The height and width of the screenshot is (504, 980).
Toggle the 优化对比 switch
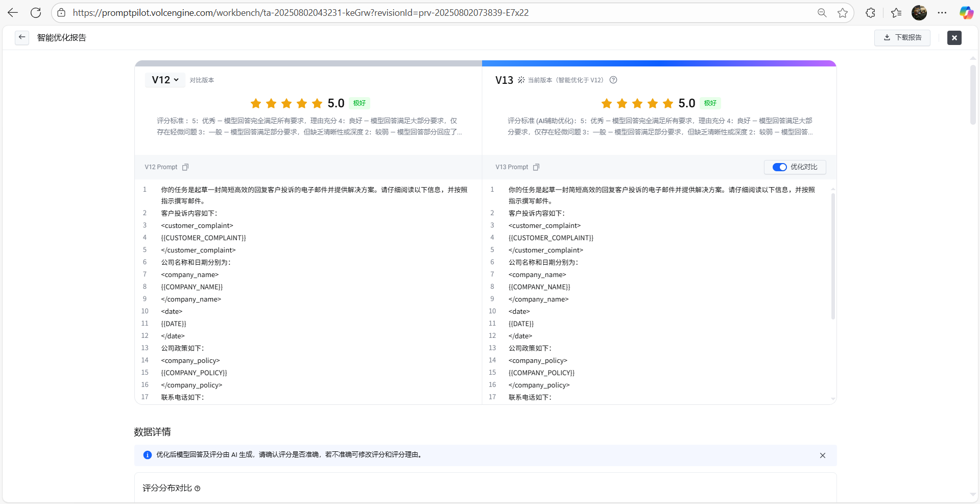[779, 167]
